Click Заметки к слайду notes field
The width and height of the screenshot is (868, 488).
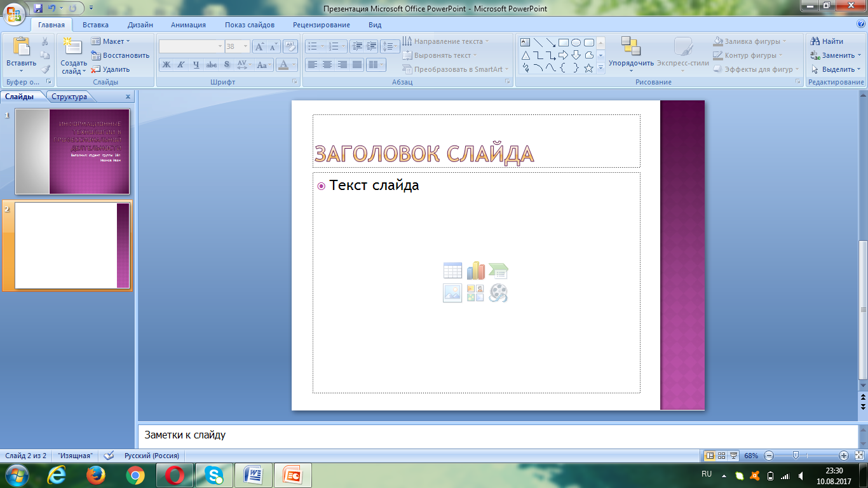(498, 435)
